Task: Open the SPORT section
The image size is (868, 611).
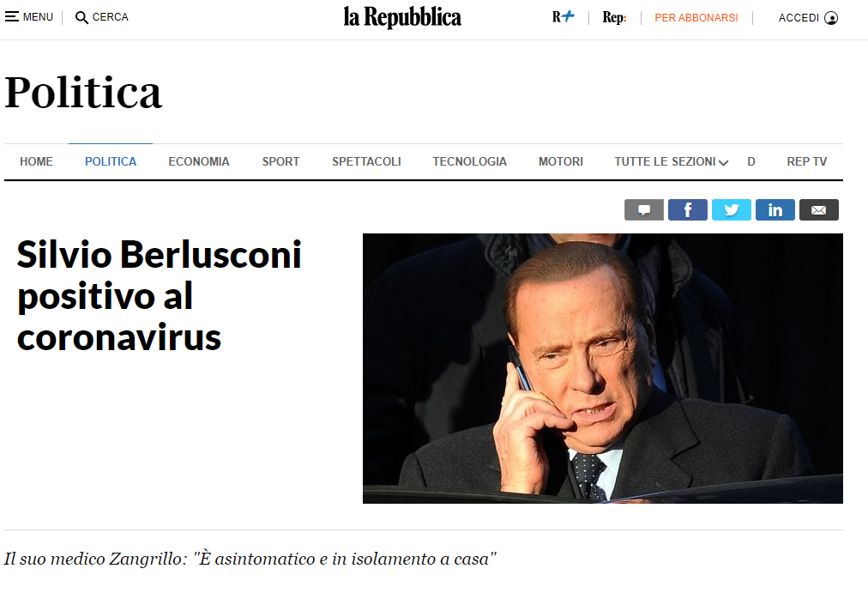Action: (280, 161)
